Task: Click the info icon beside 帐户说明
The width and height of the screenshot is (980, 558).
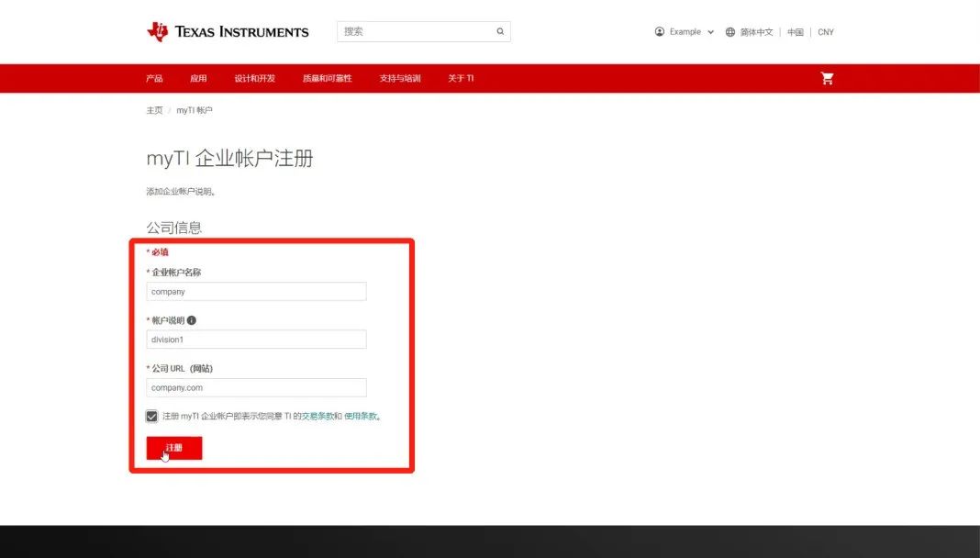Action: (x=192, y=320)
